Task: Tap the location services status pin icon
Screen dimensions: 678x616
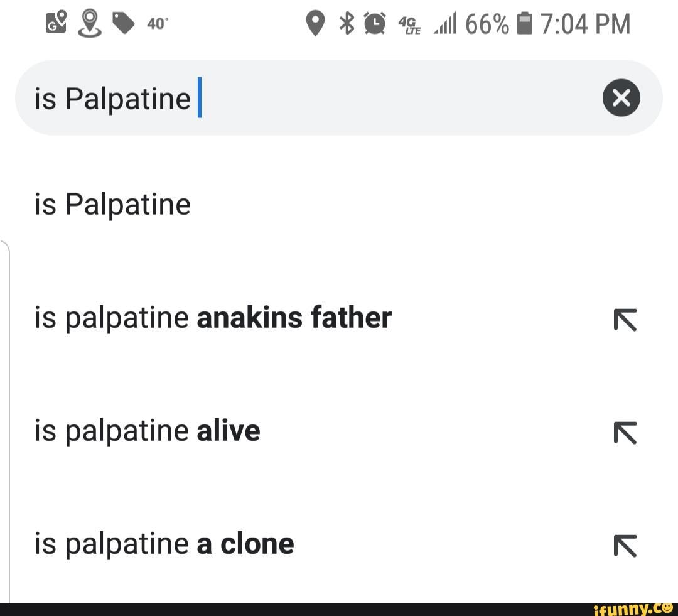Action: (x=316, y=23)
